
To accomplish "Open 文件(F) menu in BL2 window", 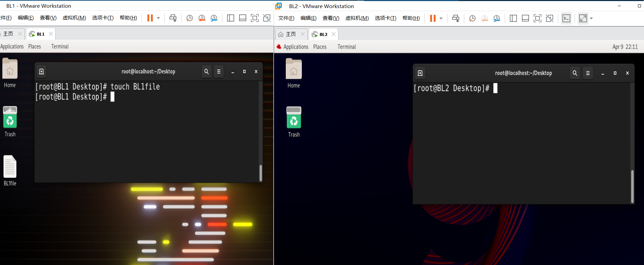I will [286, 18].
